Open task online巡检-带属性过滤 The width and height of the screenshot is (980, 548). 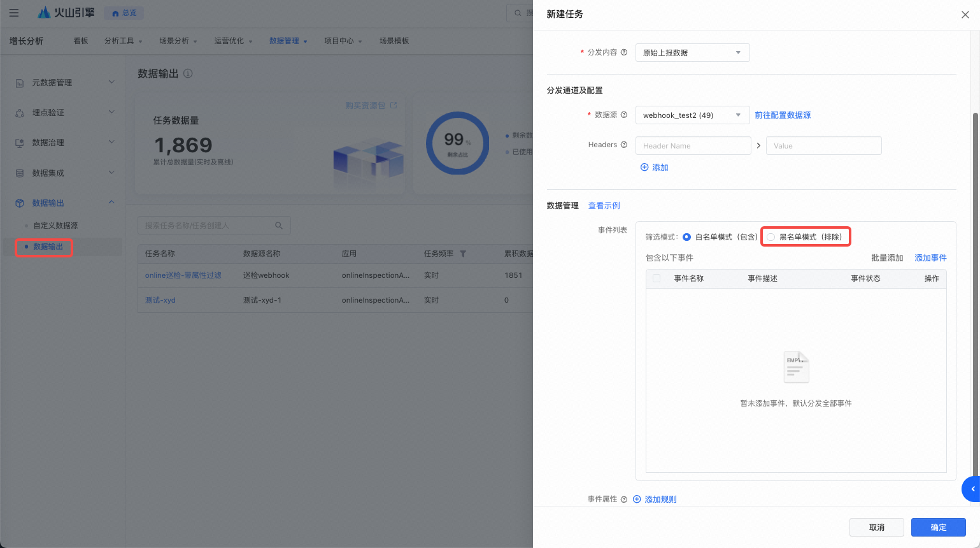183,275
